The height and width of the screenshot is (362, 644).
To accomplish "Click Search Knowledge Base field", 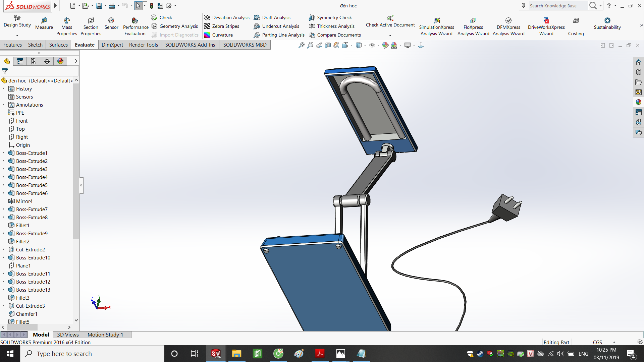I will point(557,6).
